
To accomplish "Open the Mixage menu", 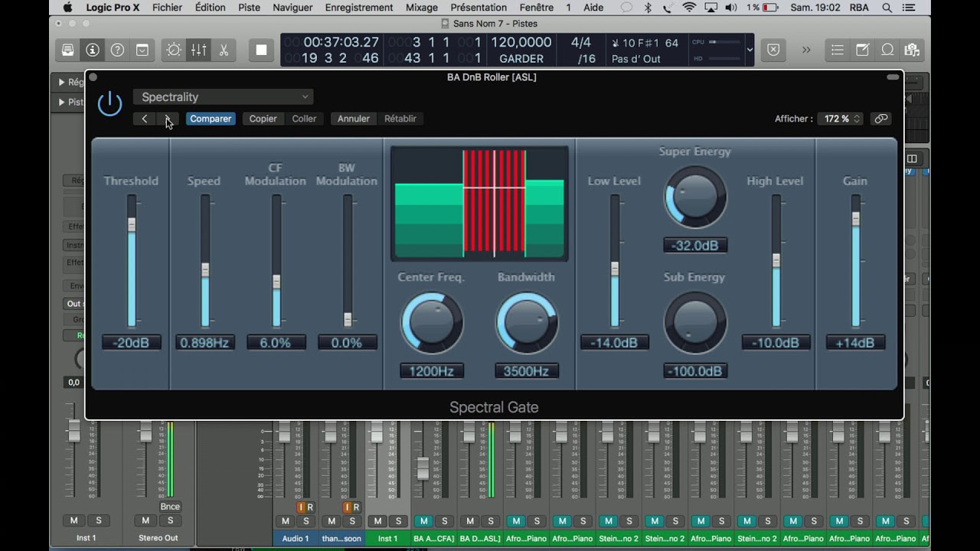I will [x=421, y=8].
